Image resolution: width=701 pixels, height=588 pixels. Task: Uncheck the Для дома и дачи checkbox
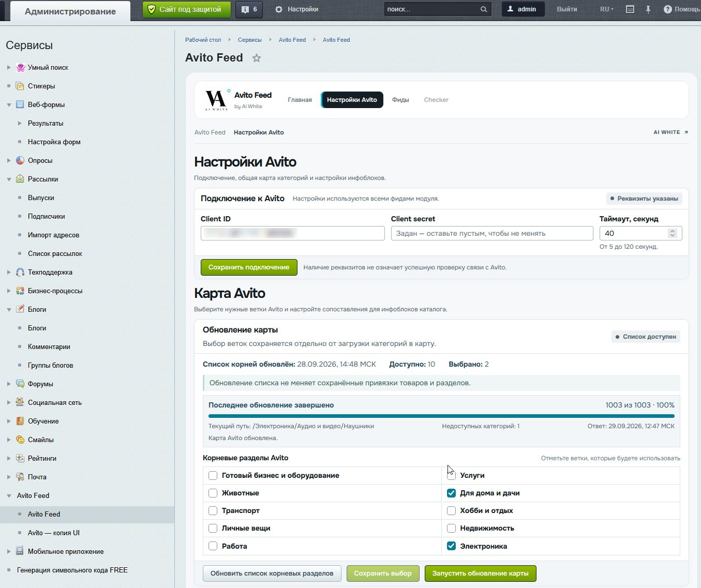pos(451,493)
